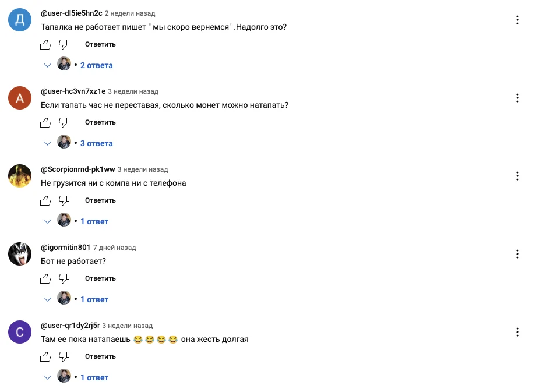Reply to comment by @user-hc3vn7xz1e
This screenshot has width=536, height=392.
(100, 122)
